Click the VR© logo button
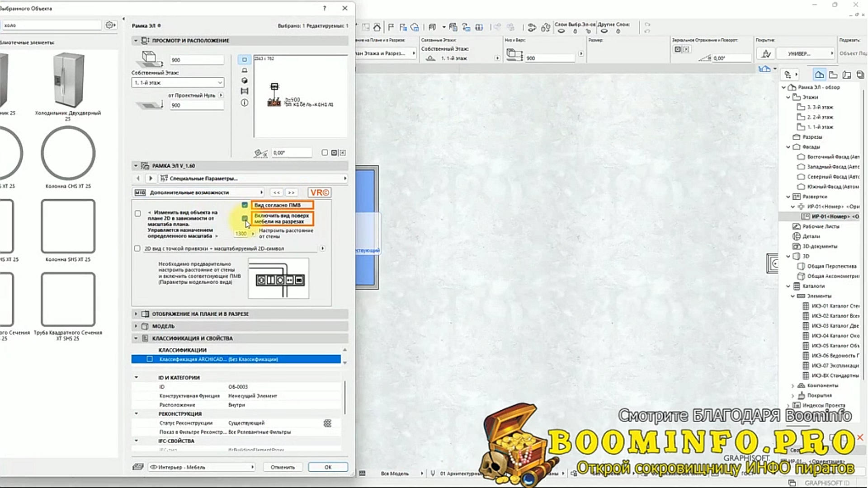The image size is (868, 488). coord(320,192)
